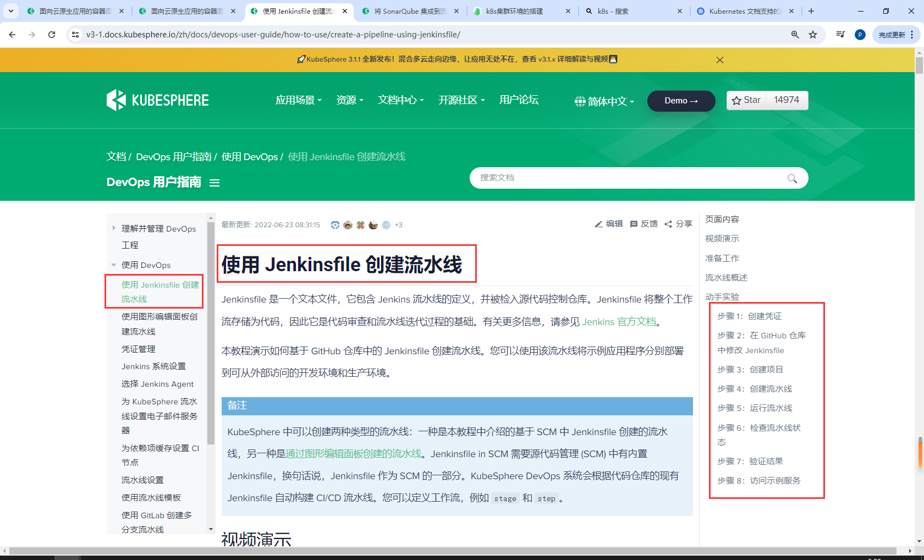Open a new tab with plus button
924x560 pixels.
click(811, 11)
